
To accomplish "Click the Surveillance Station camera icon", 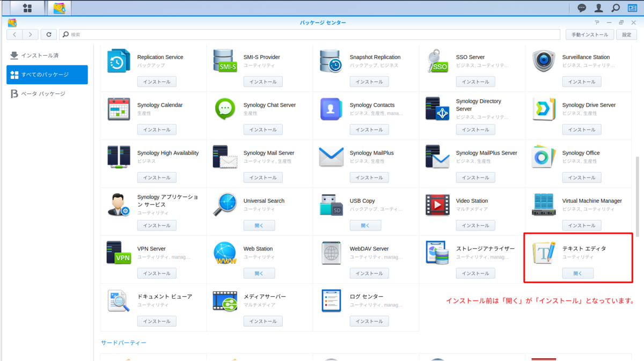I will click(x=544, y=61).
